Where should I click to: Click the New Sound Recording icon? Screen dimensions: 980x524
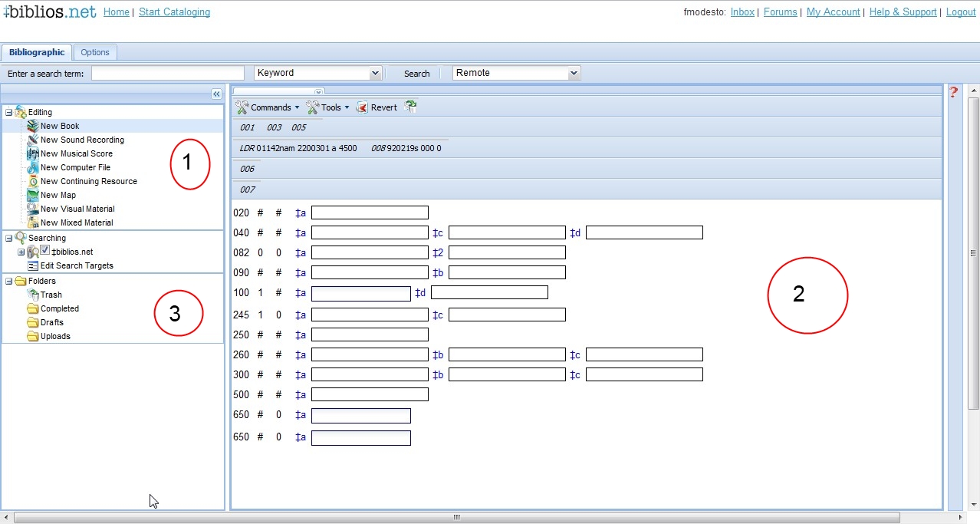pos(32,140)
